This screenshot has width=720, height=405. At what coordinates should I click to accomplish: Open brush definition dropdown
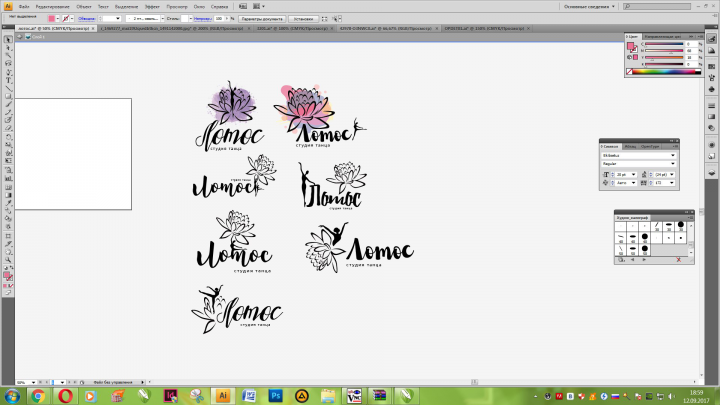163,19
